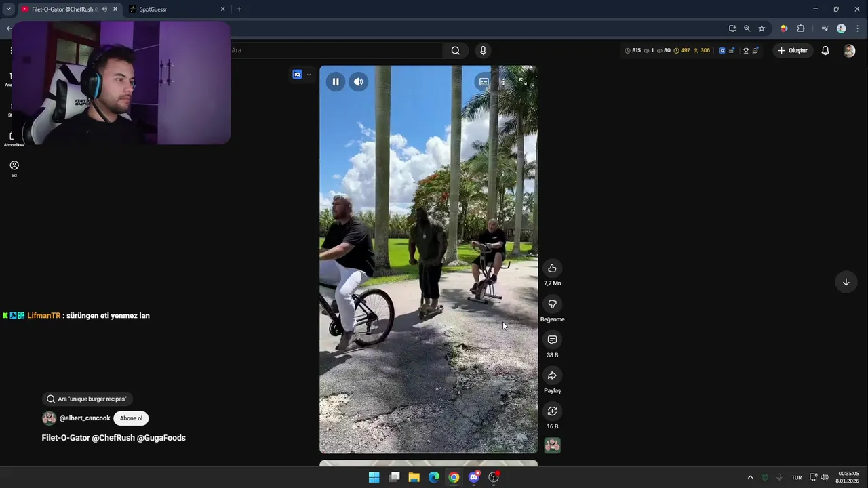Click the albert_cancook channel avatar
The height and width of the screenshot is (488, 868).
(x=49, y=418)
